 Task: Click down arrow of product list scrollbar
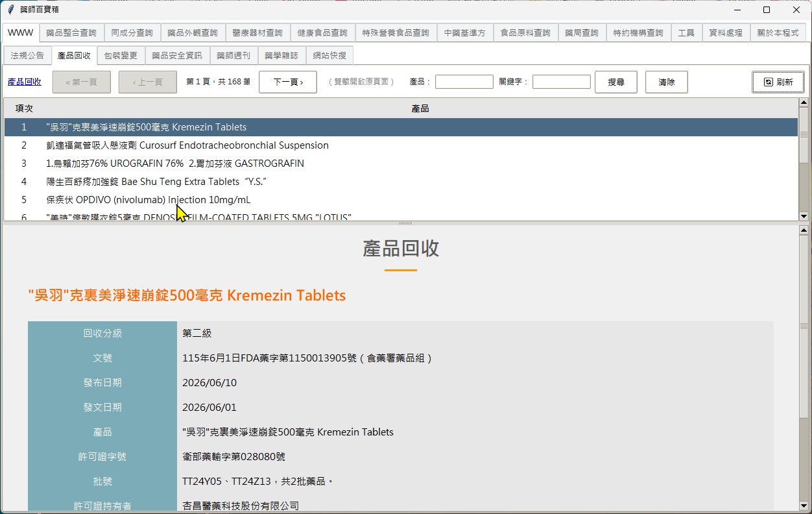coord(804,216)
